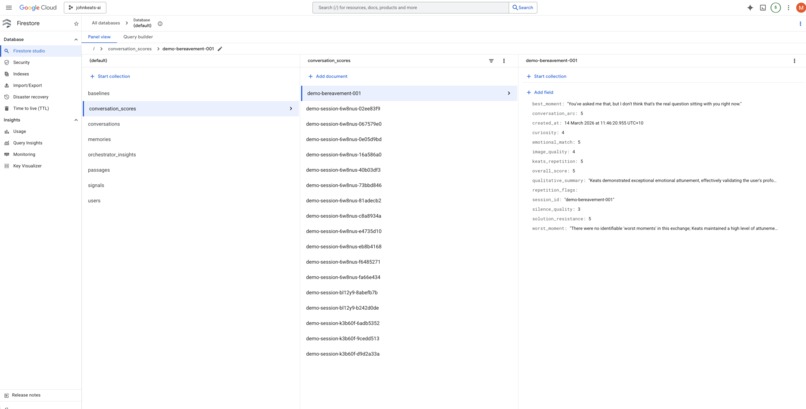Open Gemini AI sparkle assistant icon

pyautogui.click(x=750, y=8)
